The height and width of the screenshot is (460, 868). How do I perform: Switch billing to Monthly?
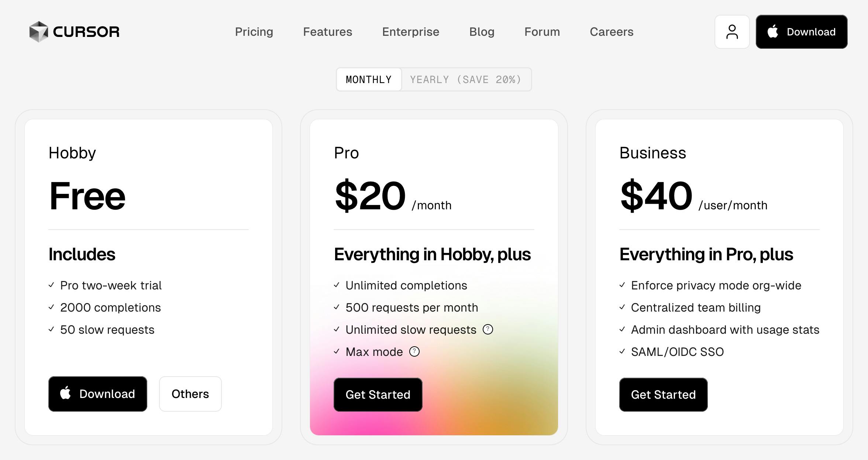369,79
